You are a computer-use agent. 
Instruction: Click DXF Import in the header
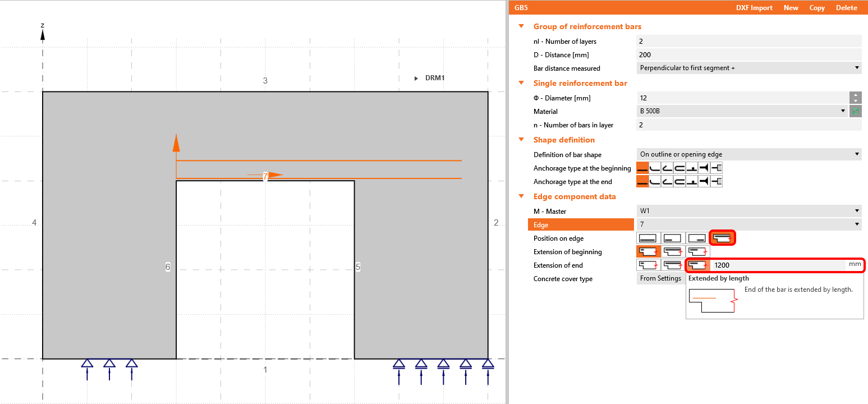point(754,8)
